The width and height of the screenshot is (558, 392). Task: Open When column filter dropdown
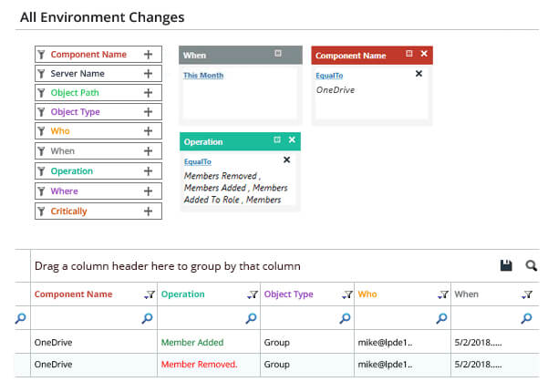tap(527, 294)
